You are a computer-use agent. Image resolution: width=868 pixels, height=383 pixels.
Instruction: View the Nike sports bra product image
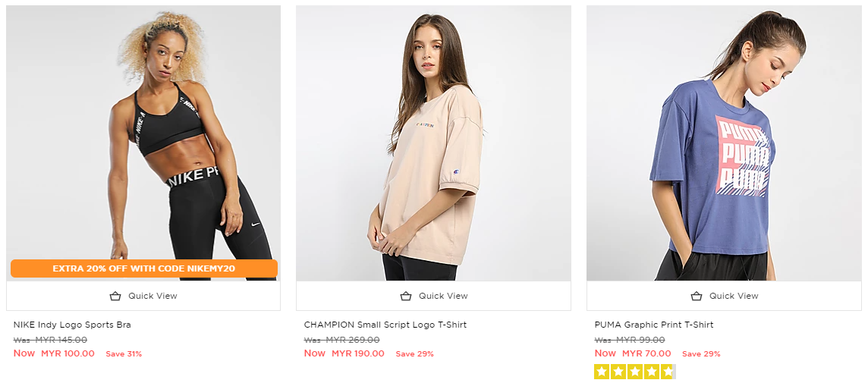point(143,137)
